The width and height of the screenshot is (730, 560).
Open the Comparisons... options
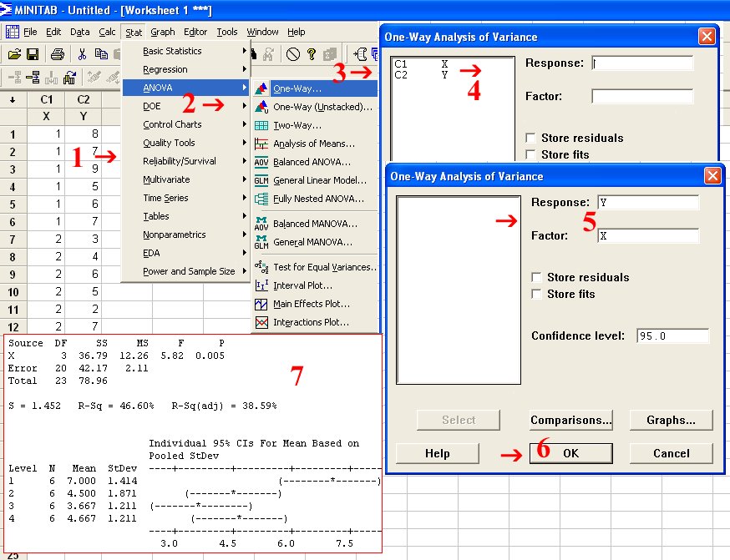pos(570,420)
